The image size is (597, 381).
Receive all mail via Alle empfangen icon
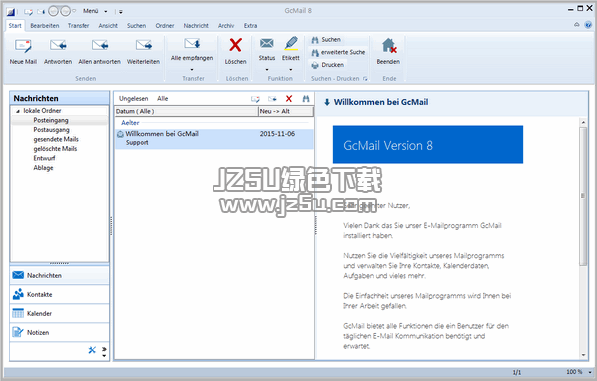(x=192, y=44)
